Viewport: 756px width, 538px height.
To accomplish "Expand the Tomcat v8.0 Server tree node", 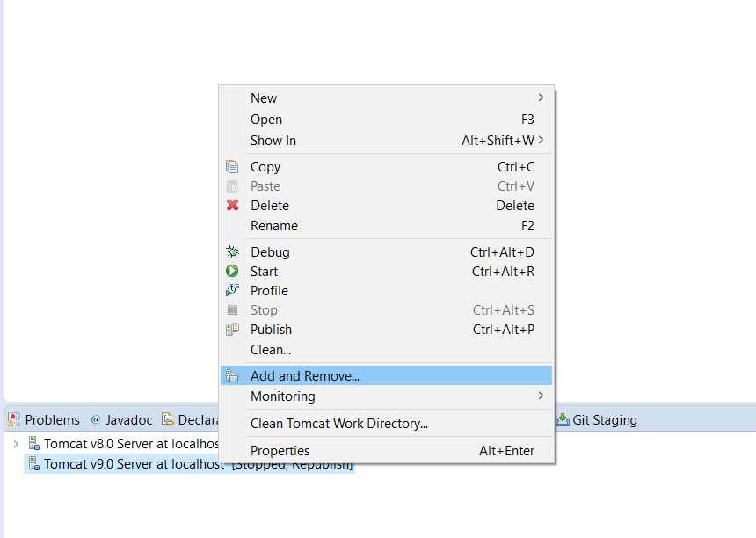I will 16,444.
